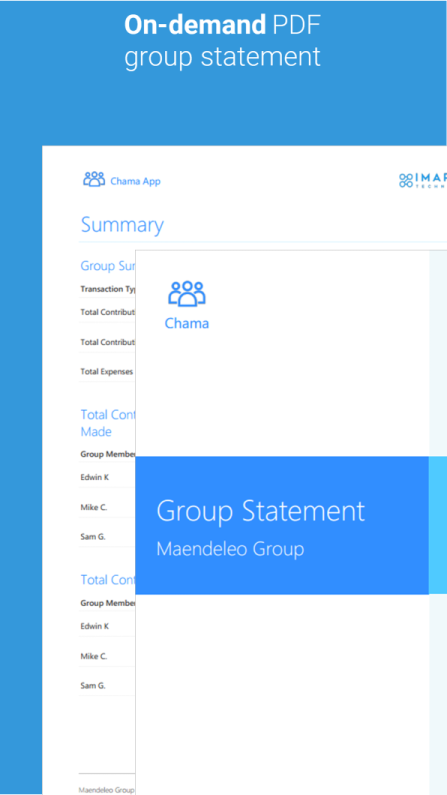Click the Chama App people icon in header
447x795 pixels.
tap(94, 179)
